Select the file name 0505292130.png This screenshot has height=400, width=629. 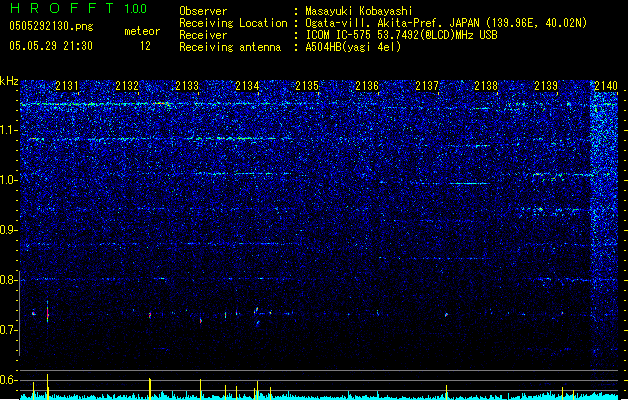(x=51, y=26)
